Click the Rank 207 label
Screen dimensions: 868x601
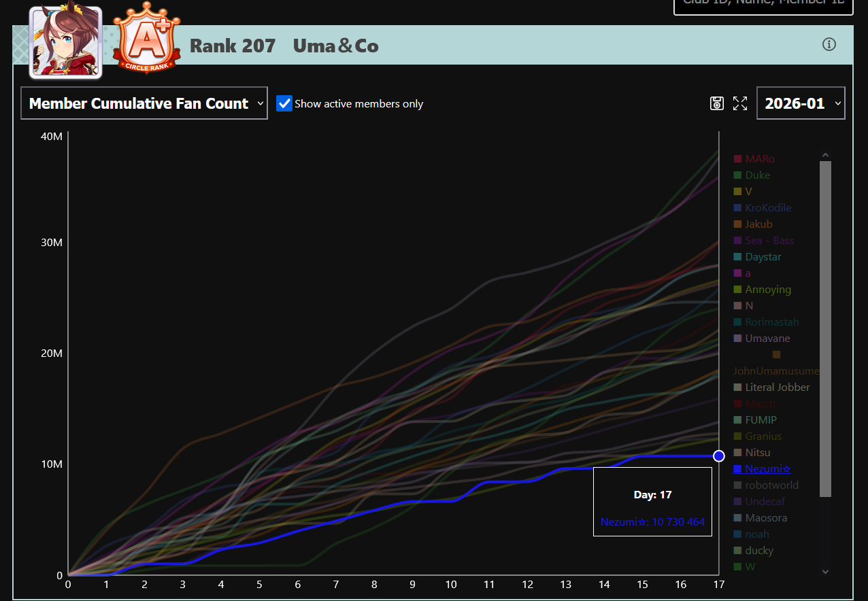click(x=233, y=46)
